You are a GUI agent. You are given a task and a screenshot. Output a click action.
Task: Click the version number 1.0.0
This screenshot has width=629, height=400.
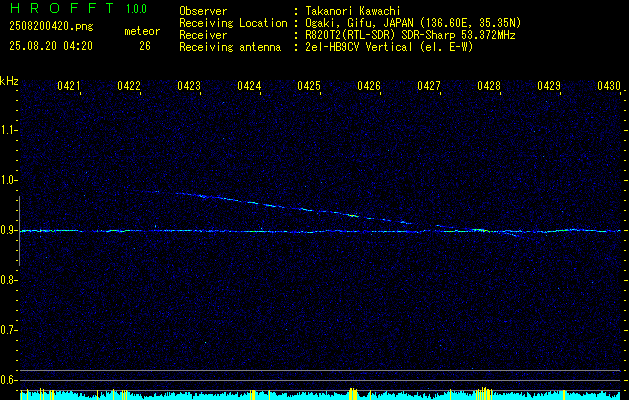pyautogui.click(x=136, y=9)
